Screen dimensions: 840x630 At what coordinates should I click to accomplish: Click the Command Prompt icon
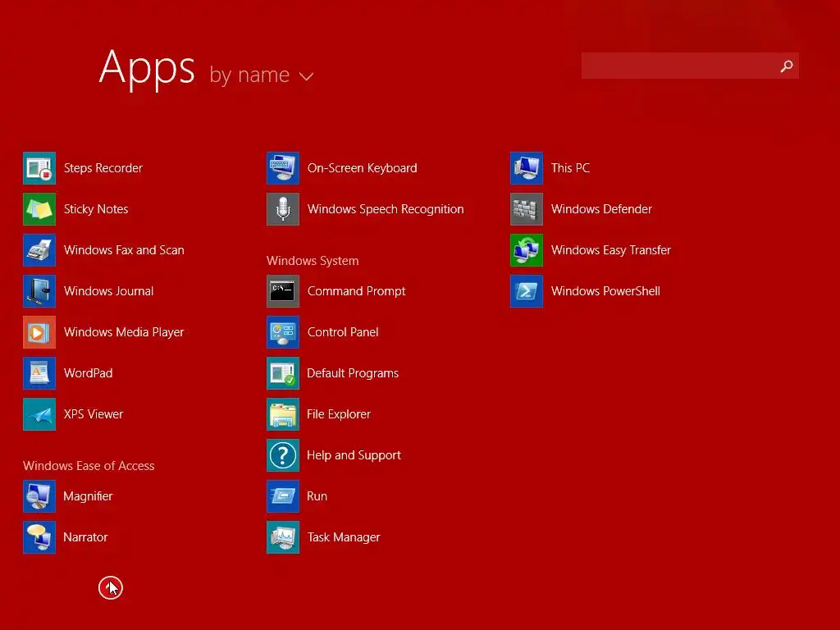point(283,291)
